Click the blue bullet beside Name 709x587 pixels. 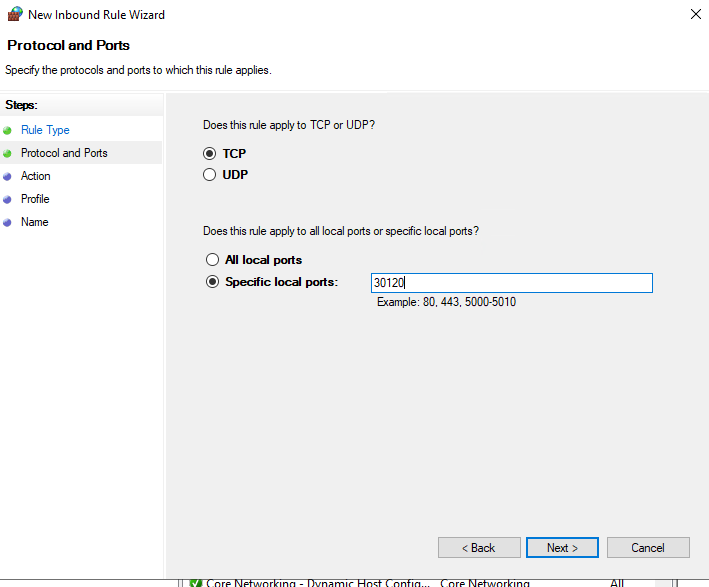click(8, 222)
